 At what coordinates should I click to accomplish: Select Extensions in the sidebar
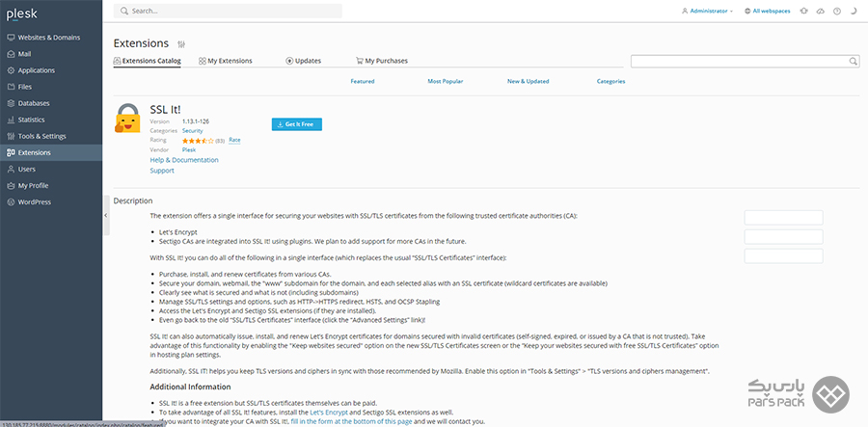point(51,152)
